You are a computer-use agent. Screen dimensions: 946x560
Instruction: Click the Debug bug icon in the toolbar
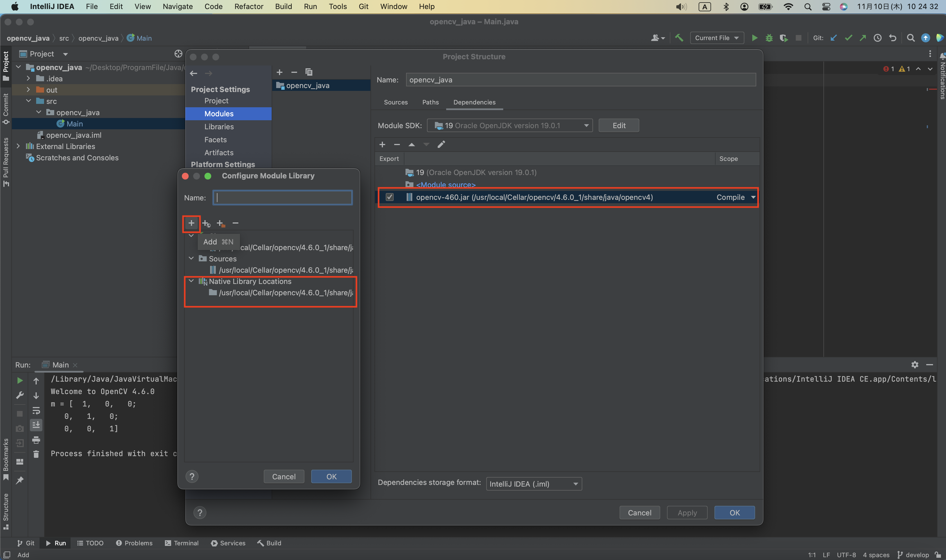[769, 38]
